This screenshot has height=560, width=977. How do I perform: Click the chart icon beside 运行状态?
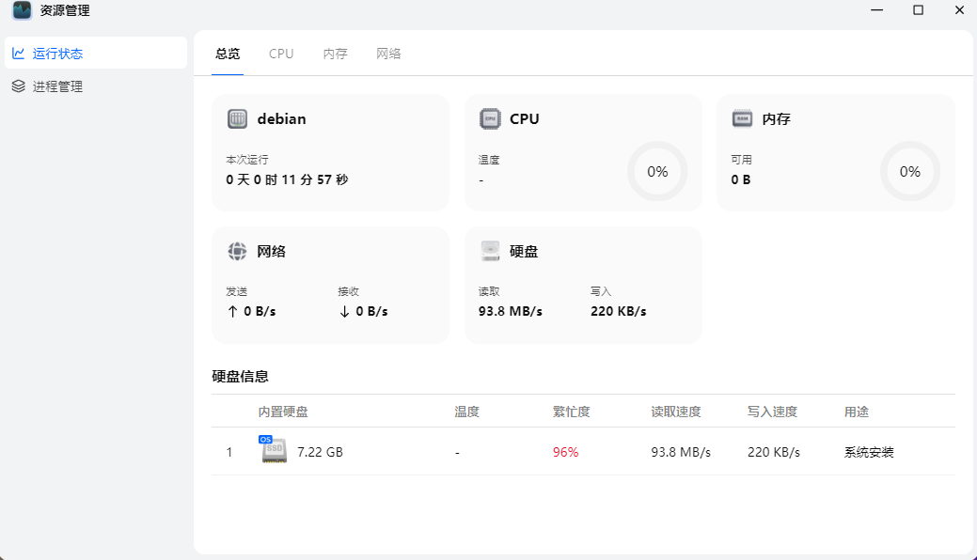click(x=18, y=53)
